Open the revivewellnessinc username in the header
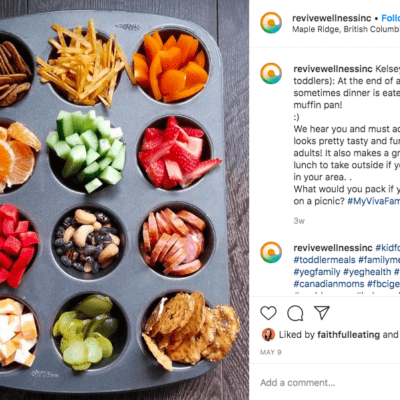 (x=332, y=18)
